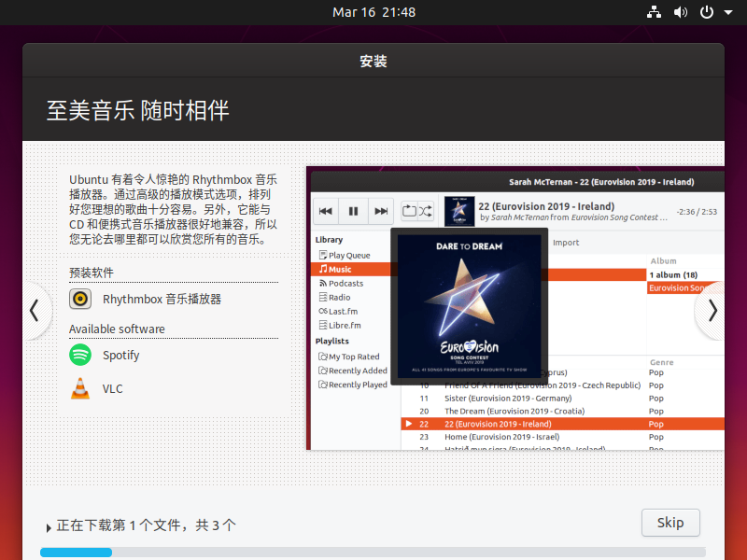Viewport: 747px width, 560px height.
Task: Click the Radio icon in sidebar
Action: [x=323, y=297]
